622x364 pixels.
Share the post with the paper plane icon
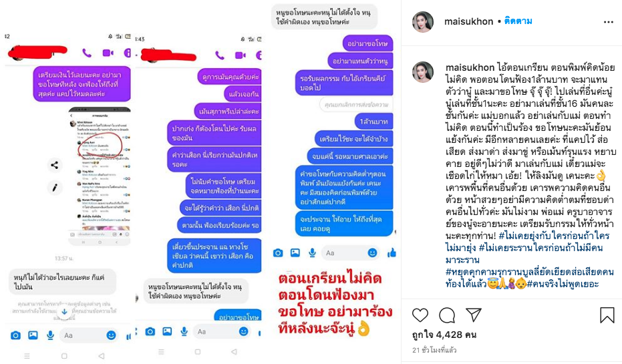tap(474, 315)
